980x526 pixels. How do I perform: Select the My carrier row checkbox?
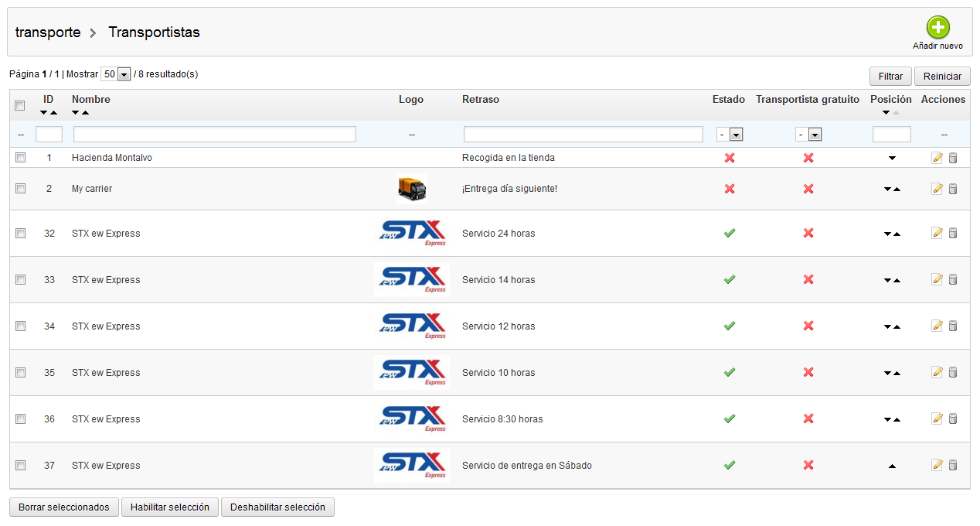(20, 188)
